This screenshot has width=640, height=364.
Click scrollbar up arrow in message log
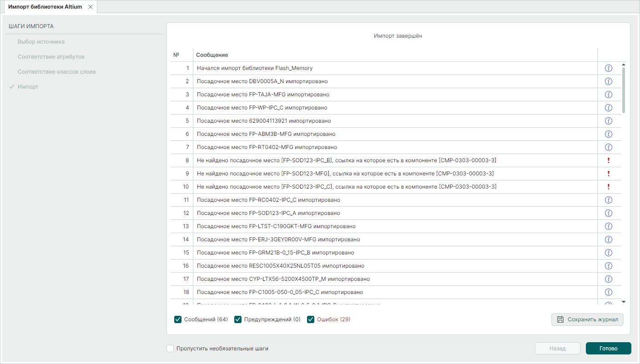point(624,65)
